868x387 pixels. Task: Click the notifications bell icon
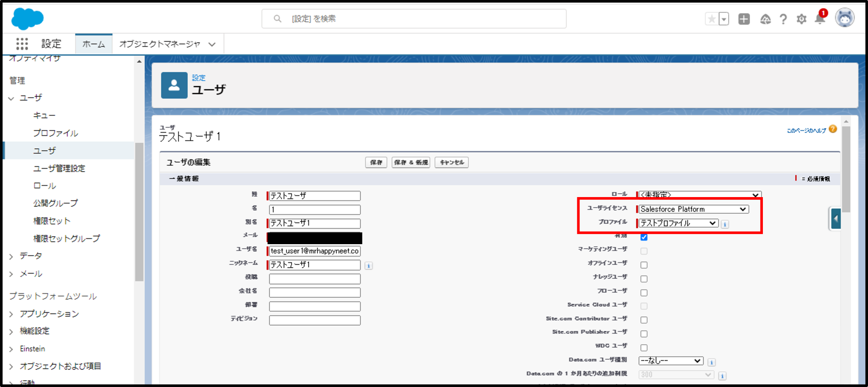(x=819, y=19)
